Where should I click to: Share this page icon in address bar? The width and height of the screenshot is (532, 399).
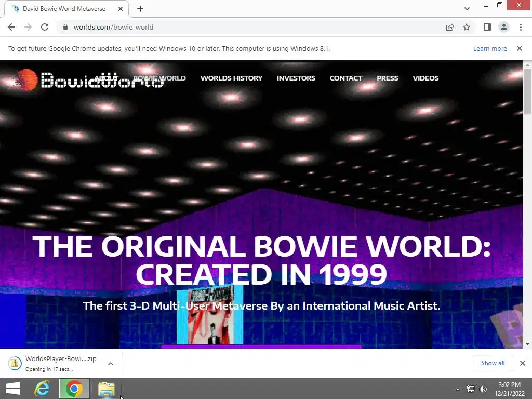pos(450,27)
